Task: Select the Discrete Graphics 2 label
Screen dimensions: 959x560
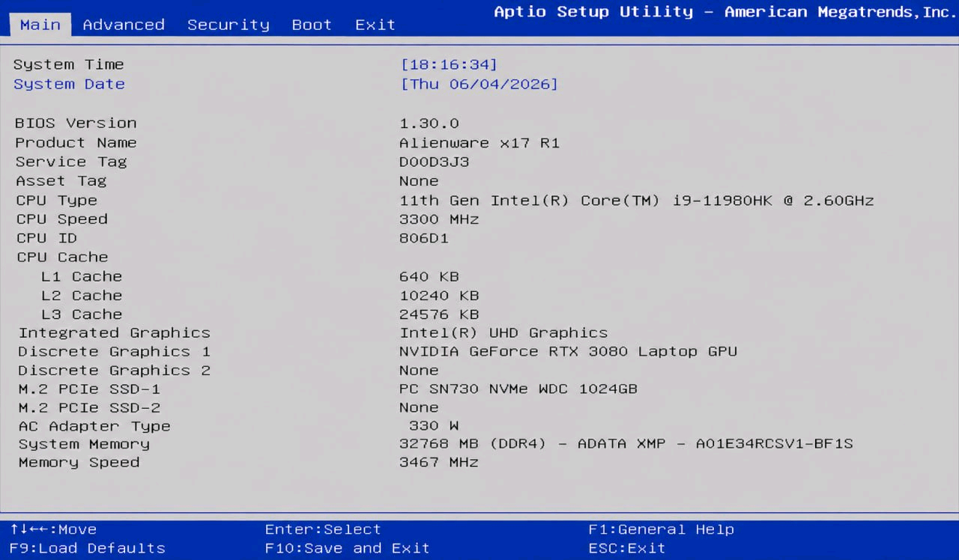Action: (115, 370)
